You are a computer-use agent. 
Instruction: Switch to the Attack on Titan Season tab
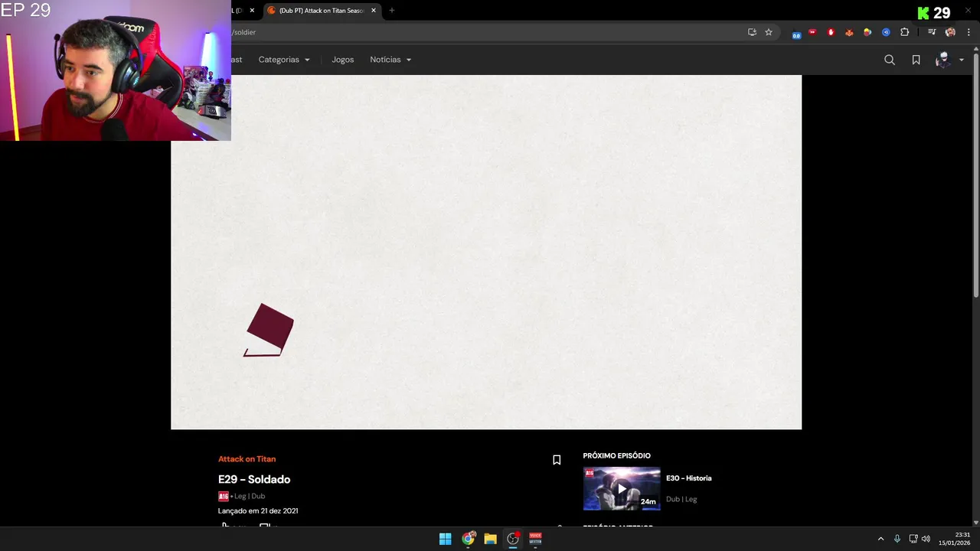point(322,11)
